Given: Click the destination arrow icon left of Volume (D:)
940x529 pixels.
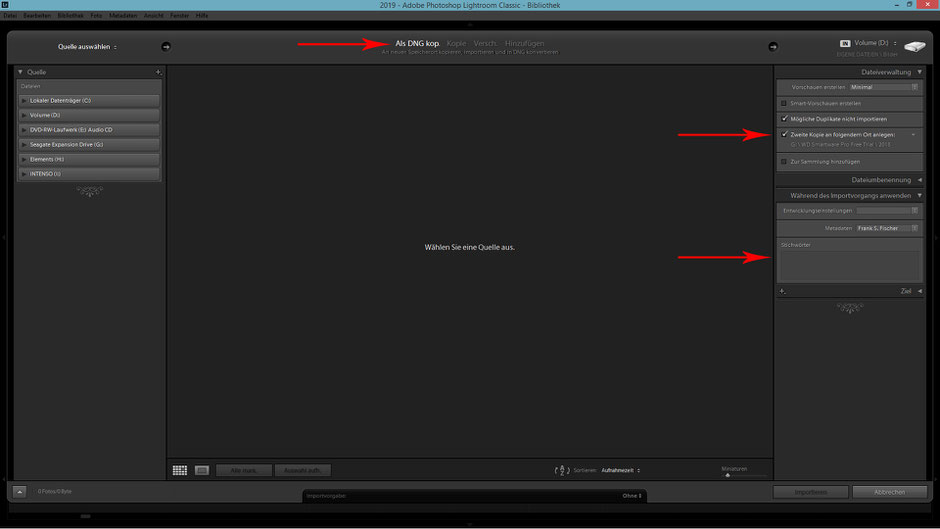Looking at the screenshot, I should click(x=773, y=47).
